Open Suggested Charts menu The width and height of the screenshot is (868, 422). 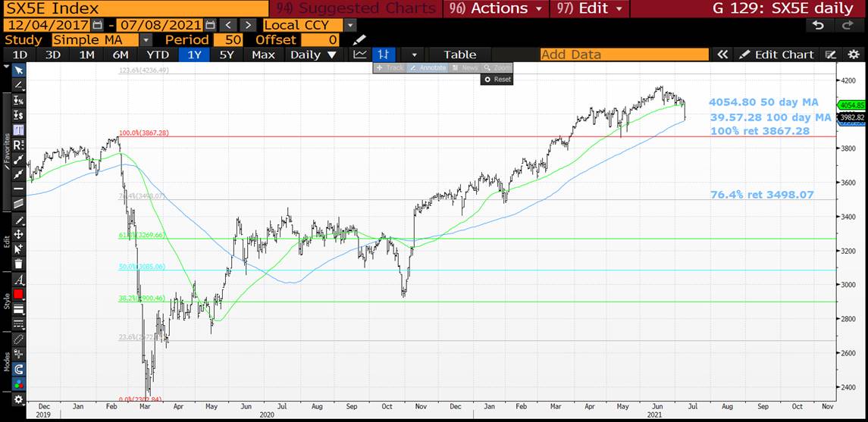356,8
